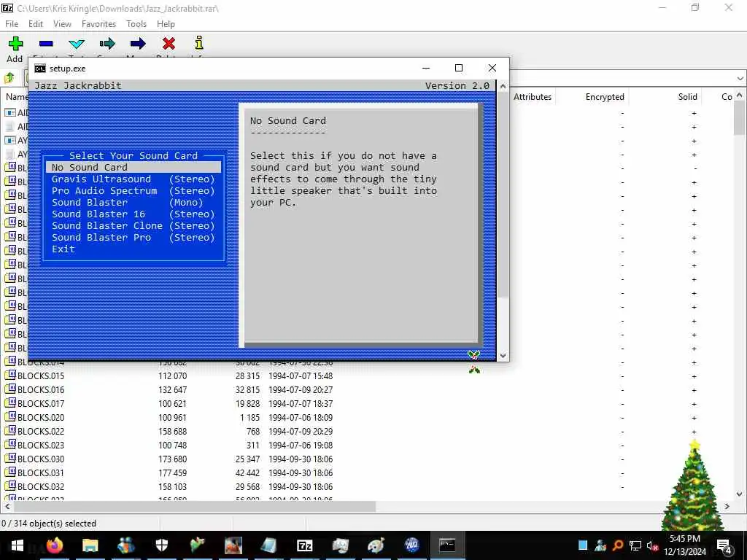Open the paint palette app in taskbar

[376, 545]
